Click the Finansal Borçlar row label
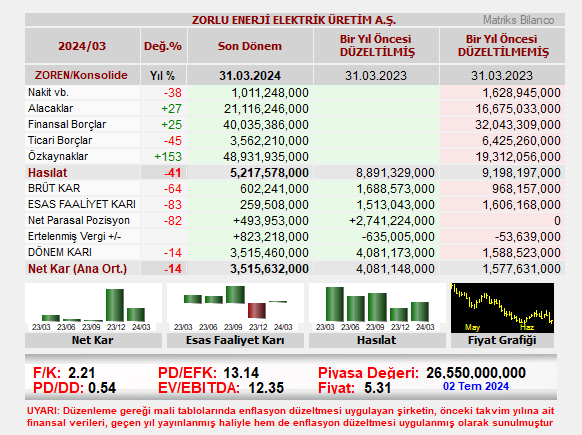582x435 pixels. coord(67,124)
